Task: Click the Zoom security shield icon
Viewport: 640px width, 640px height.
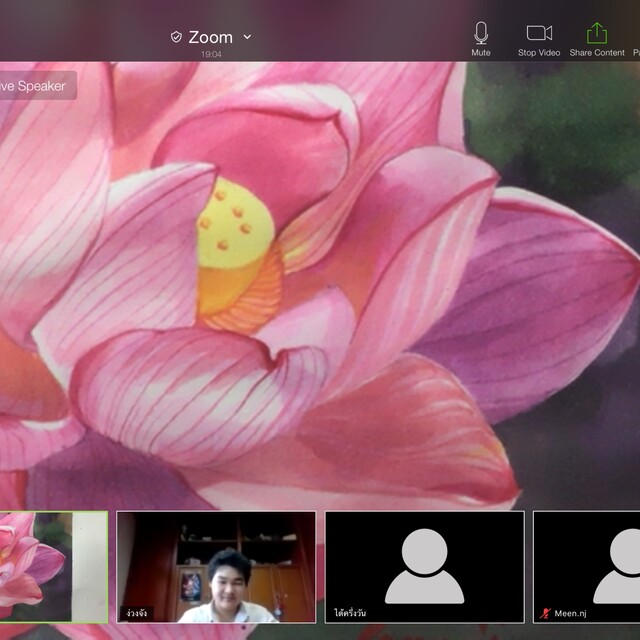Action: tap(176, 37)
